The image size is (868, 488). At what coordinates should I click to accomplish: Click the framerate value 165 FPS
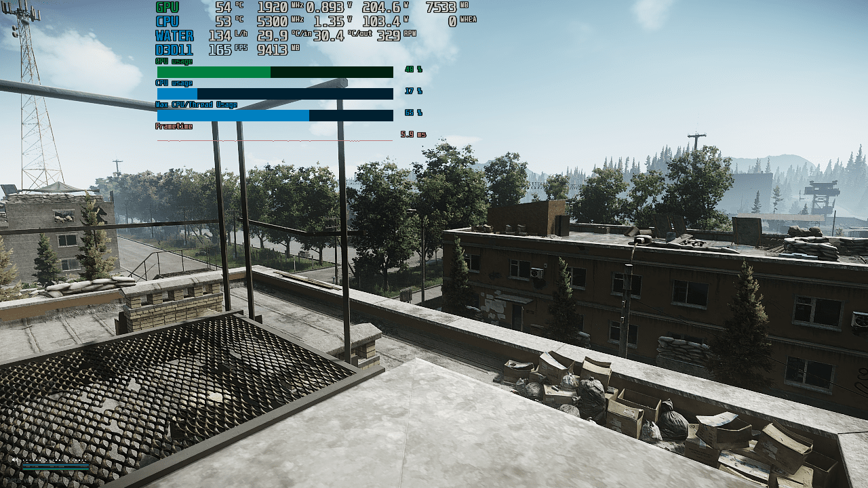226,50
